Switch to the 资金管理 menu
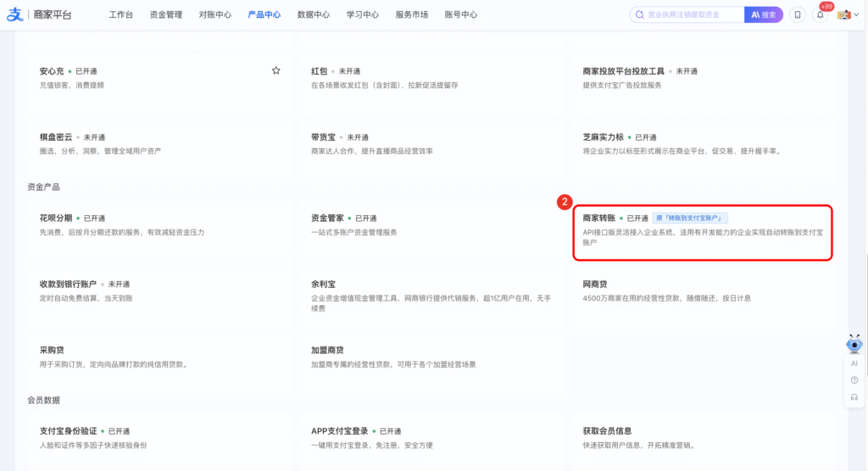Image resolution: width=868 pixels, height=471 pixels. [x=165, y=15]
